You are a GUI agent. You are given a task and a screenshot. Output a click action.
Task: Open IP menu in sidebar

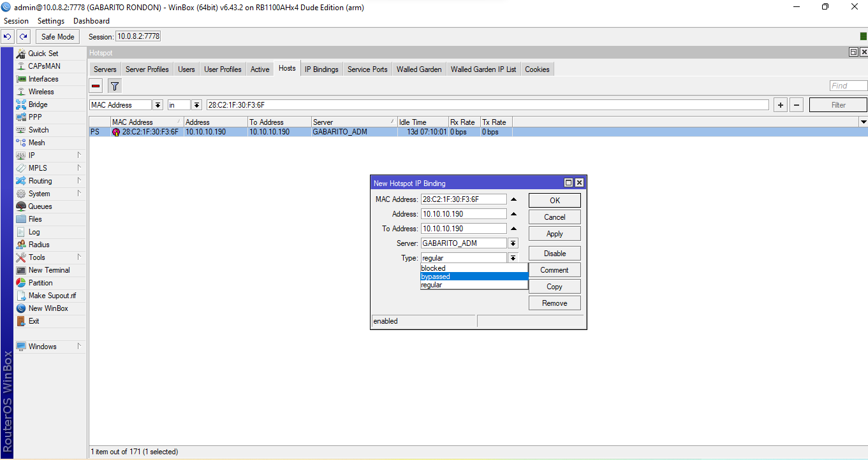50,155
